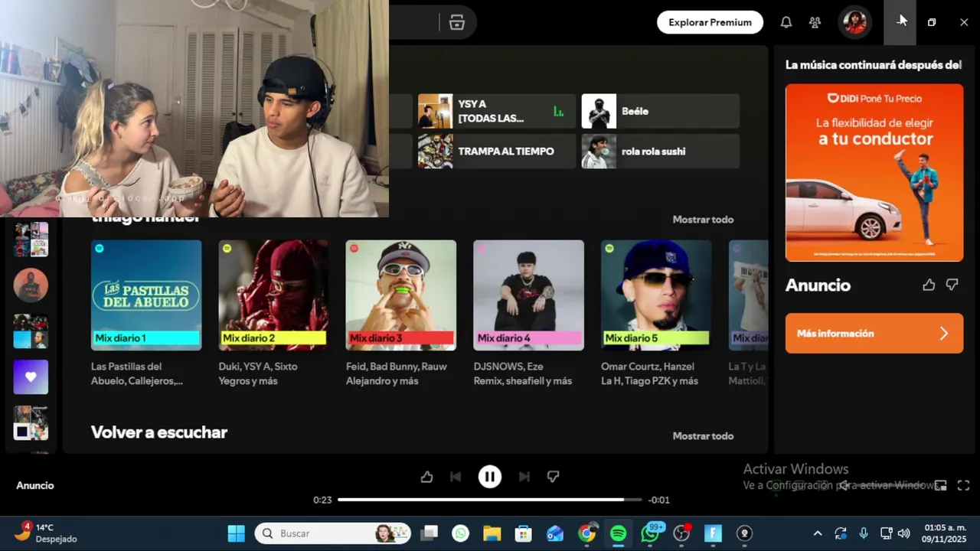This screenshot has height=551, width=980.
Task: Click the microphone tray icon
Action: click(x=864, y=533)
